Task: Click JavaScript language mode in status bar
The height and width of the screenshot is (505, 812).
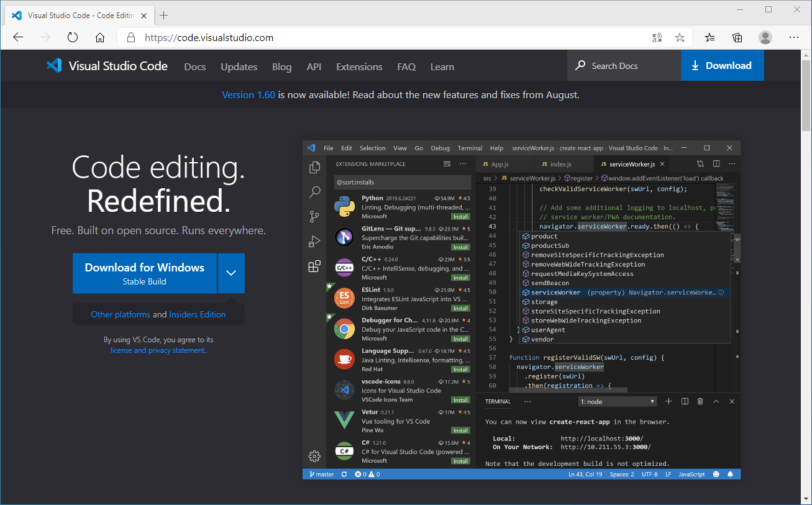Action: pos(691,474)
